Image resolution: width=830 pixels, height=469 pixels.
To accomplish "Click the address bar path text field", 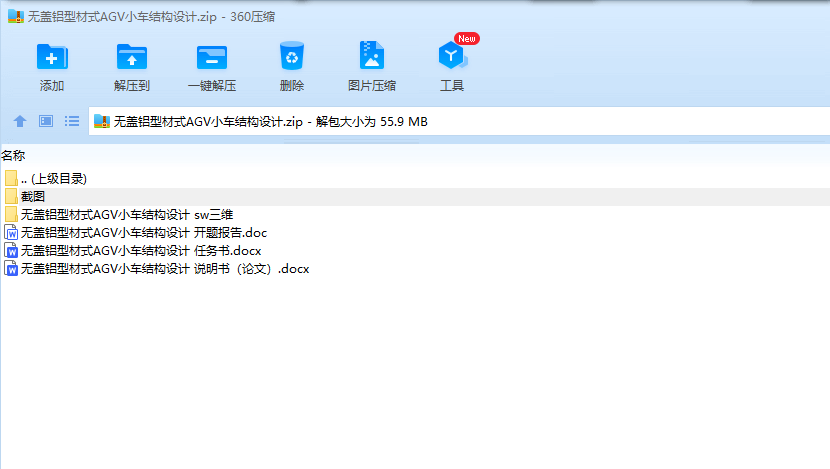I will 459,121.
